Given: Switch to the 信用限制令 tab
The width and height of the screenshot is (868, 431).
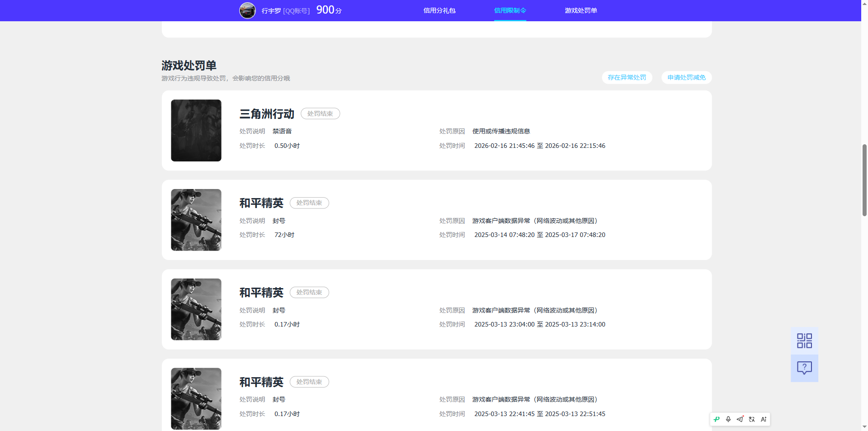Looking at the screenshot, I should [510, 10].
